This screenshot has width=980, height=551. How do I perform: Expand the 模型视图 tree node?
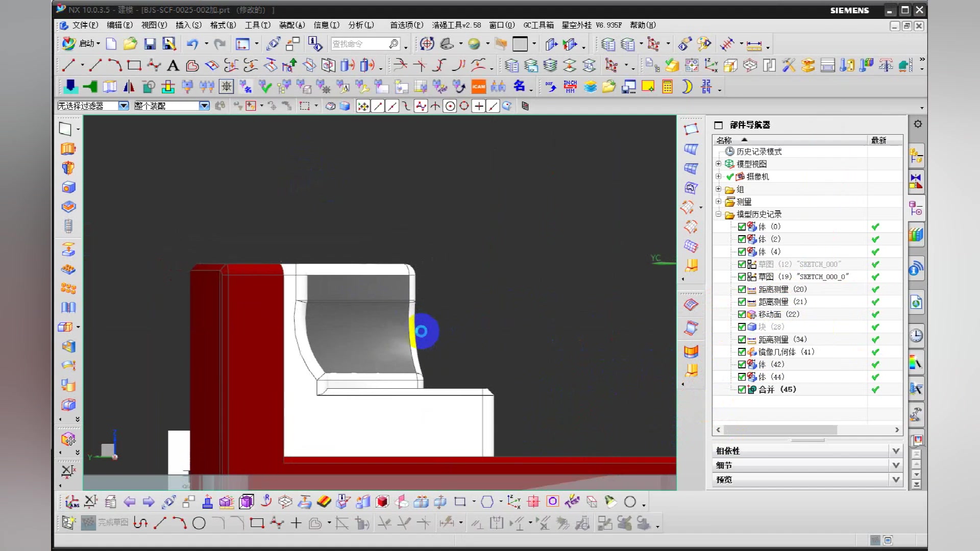click(x=718, y=164)
